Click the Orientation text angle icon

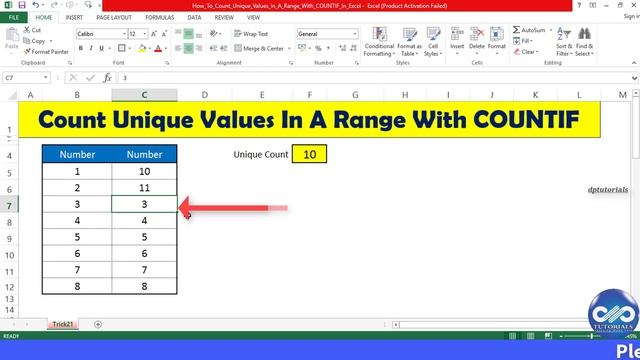[x=213, y=34]
